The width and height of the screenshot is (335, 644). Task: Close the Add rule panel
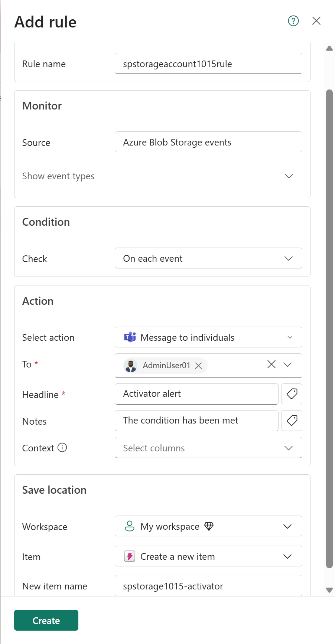[316, 21]
